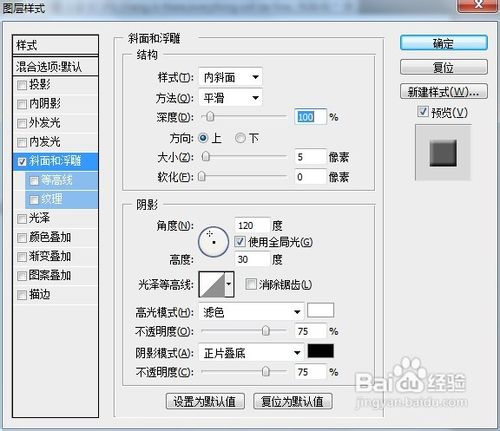
Task: Click the 确定 OK button
Action: 444,43
